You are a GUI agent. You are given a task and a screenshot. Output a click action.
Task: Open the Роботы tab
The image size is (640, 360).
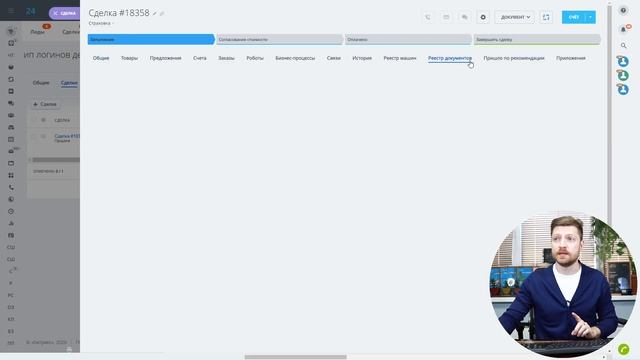point(255,58)
